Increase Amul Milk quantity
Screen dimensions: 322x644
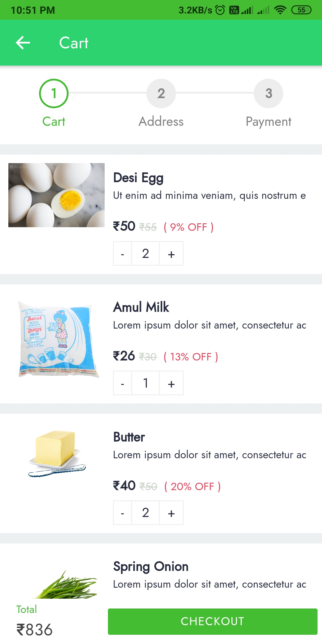tap(171, 383)
